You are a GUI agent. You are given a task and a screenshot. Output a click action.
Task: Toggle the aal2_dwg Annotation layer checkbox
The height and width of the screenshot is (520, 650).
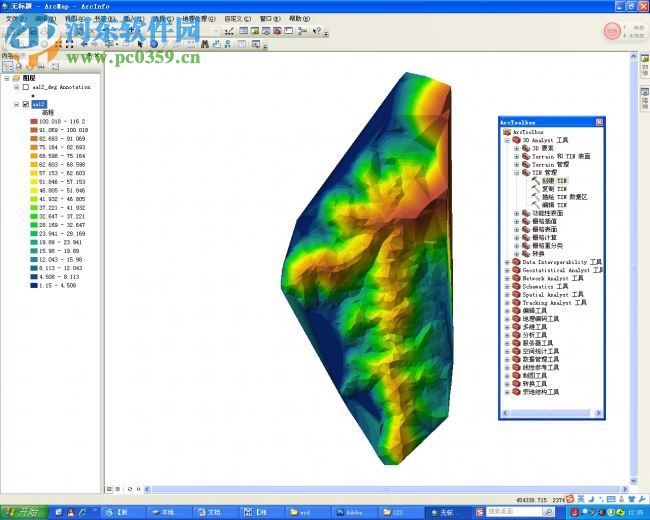tap(25, 87)
